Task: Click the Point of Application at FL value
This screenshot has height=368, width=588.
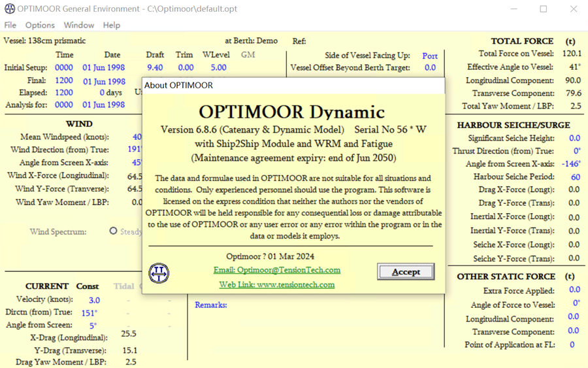Action: [x=572, y=344]
